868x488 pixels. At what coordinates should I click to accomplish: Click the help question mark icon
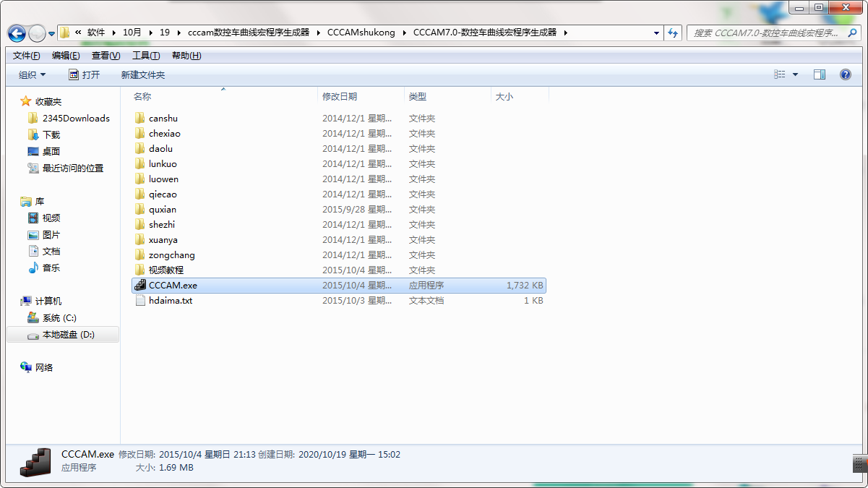(x=846, y=74)
